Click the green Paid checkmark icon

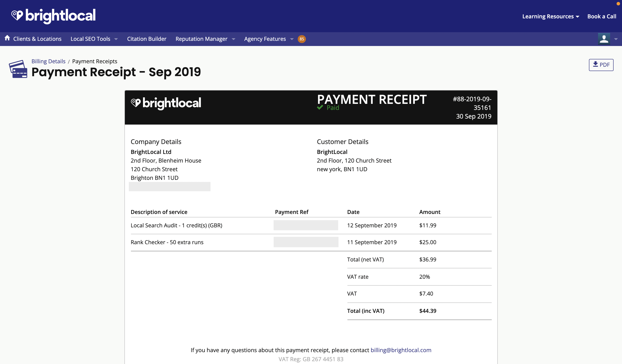pos(320,108)
